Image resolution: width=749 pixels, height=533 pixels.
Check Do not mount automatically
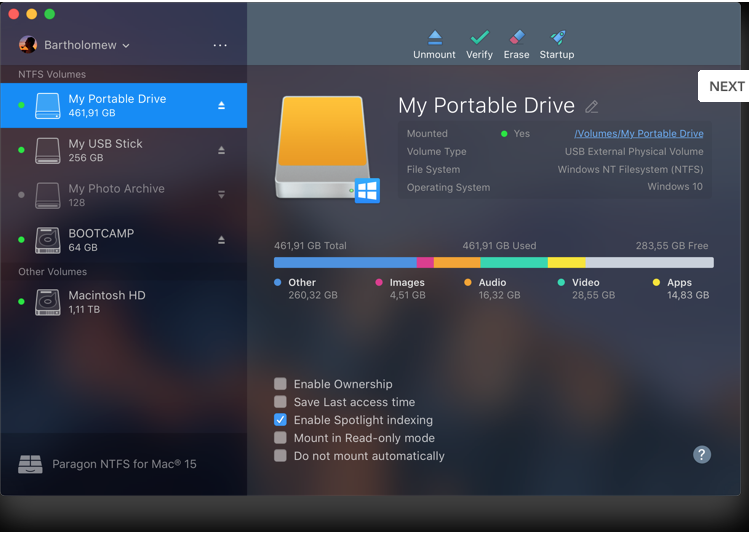pos(280,456)
